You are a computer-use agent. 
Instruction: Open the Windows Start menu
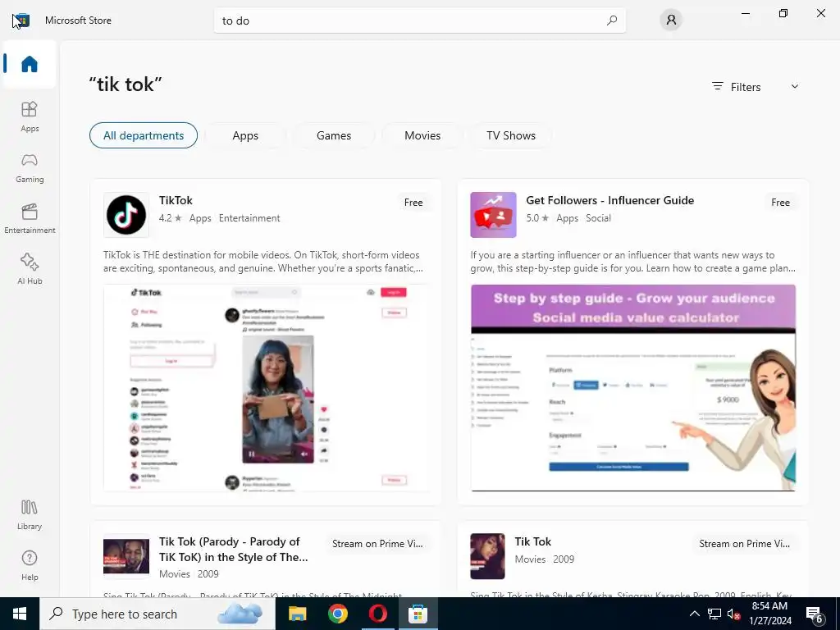coord(20,614)
